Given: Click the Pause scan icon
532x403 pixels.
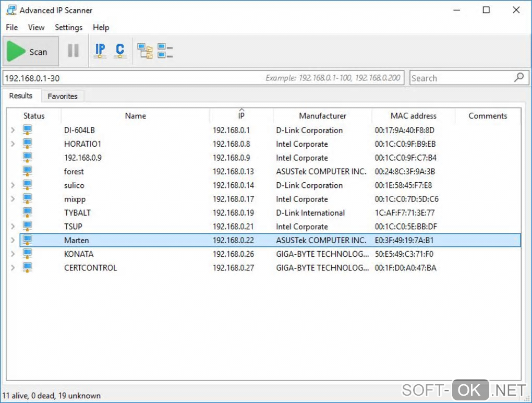Looking at the screenshot, I should point(74,51).
